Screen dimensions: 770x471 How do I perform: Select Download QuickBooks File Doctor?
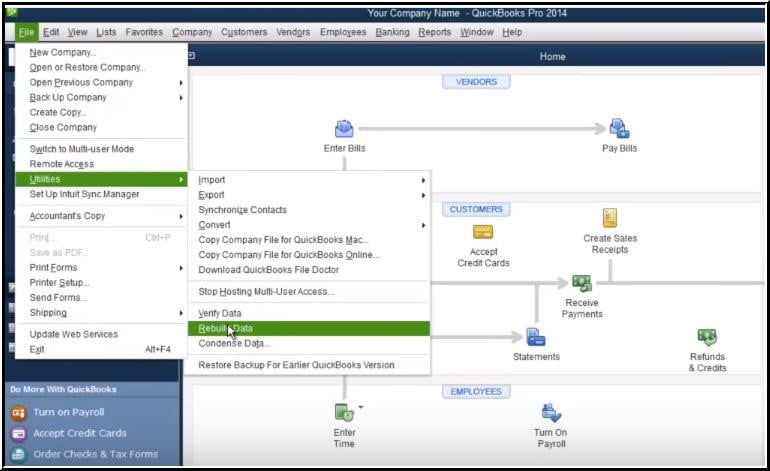coord(309,270)
